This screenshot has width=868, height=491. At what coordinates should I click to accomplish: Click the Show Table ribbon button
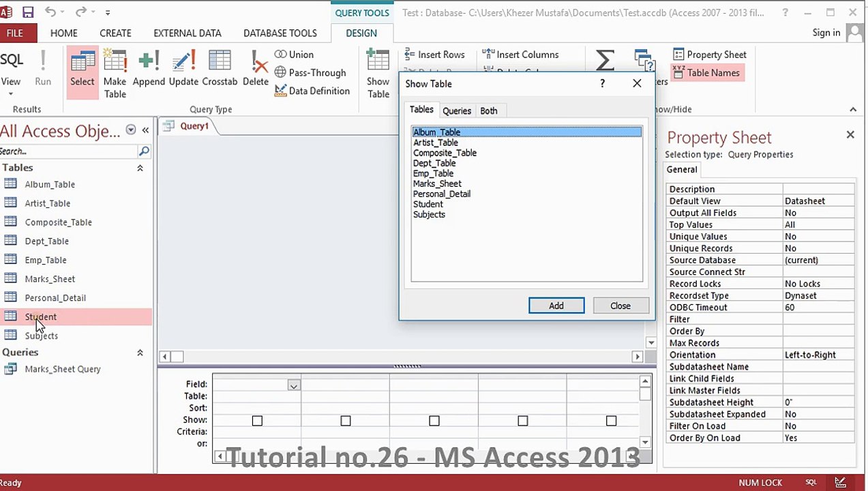click(378, 74)
